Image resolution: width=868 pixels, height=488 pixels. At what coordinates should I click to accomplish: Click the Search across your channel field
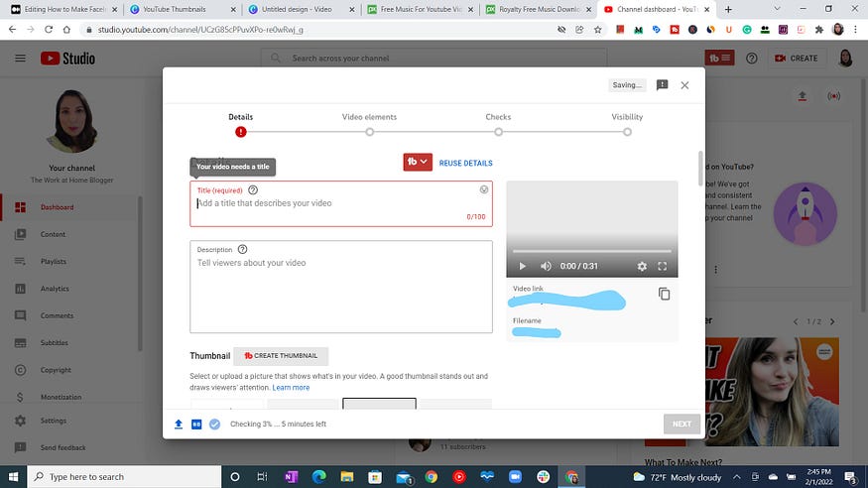[x=434, y=59]
